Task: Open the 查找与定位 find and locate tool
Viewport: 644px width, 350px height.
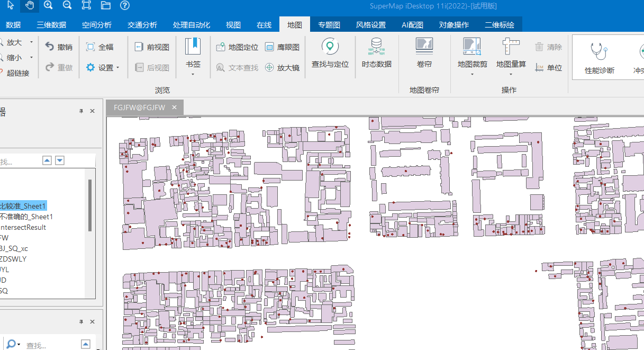Action: (330, 53)
